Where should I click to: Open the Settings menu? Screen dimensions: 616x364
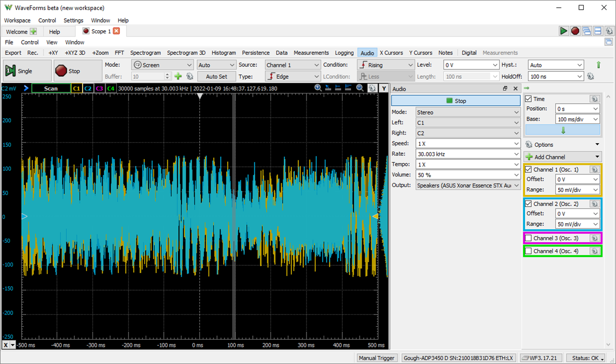pyautogui.click(x=73, y=21)
